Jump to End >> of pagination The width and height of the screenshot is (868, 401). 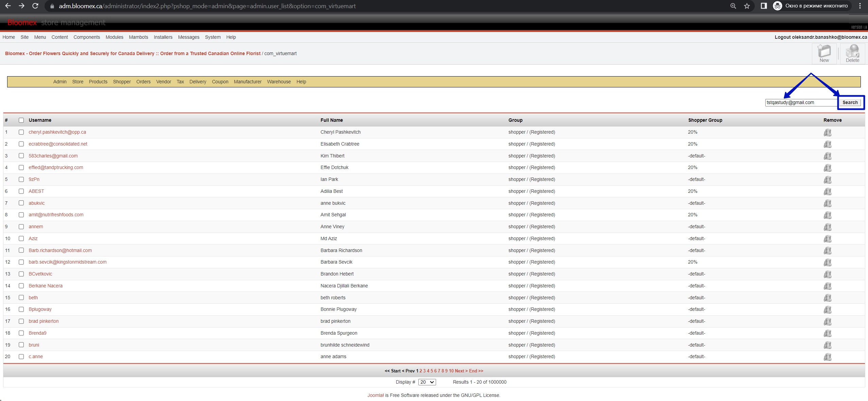(x=476, y=371)
